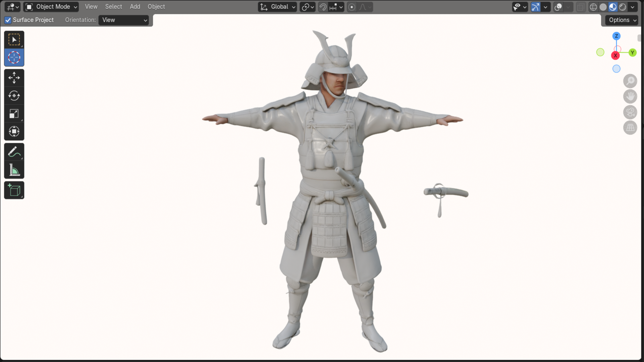Open the shading options dropdown arrow
644x362 pixels.
point(633,7)
